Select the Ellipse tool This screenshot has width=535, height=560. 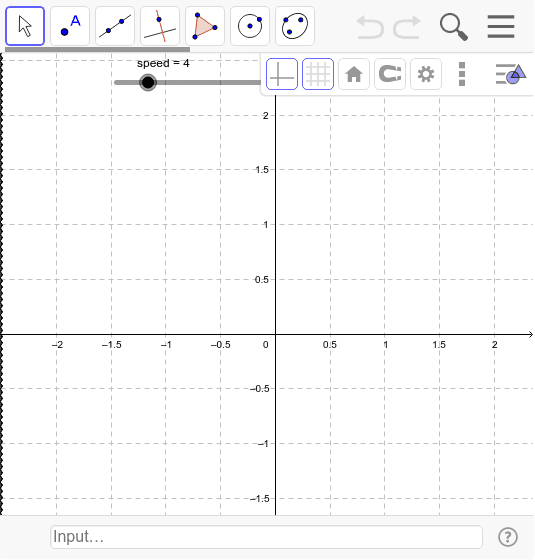click(295, 26)
